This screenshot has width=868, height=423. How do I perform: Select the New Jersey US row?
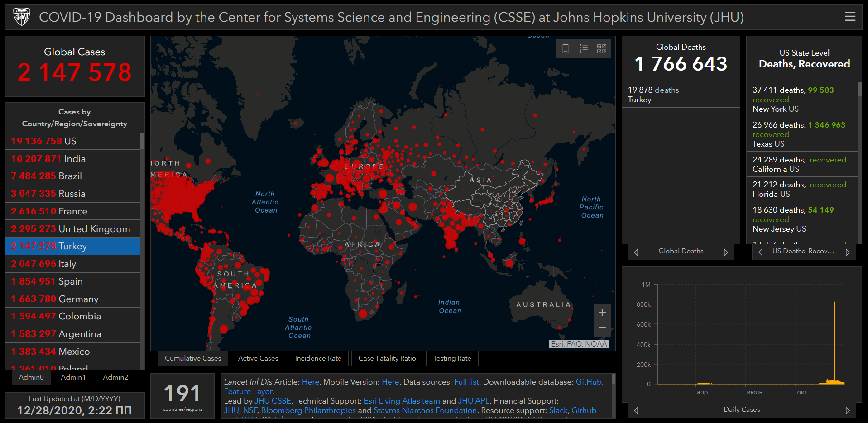[802, 219]
